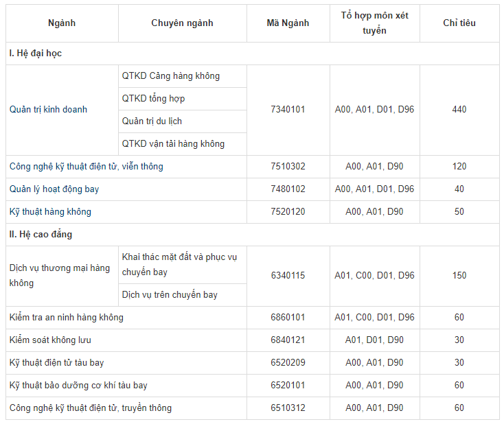Select the Chuyên ngành column header

pyautogui.click(x=182, y=23)
